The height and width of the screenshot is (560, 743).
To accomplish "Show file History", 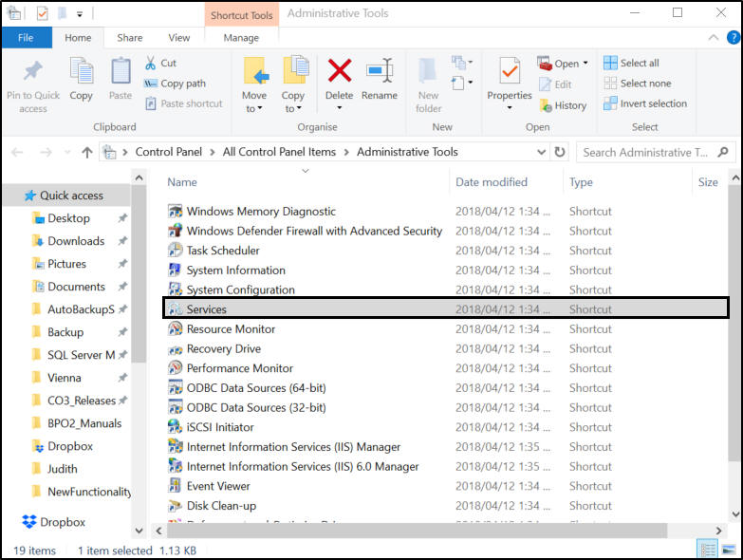I will click(563, 105).
